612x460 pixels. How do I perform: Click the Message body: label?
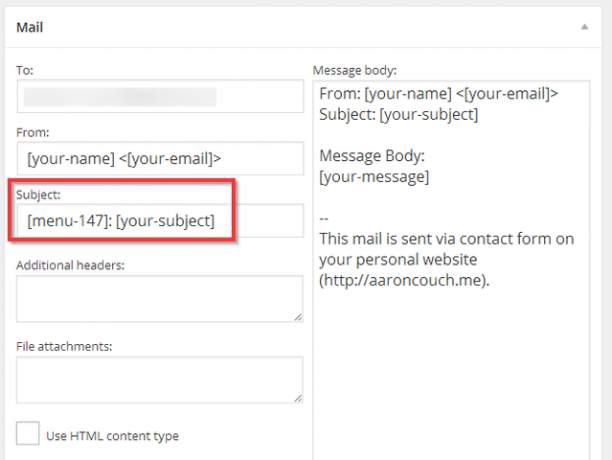(x=354, y=71)
